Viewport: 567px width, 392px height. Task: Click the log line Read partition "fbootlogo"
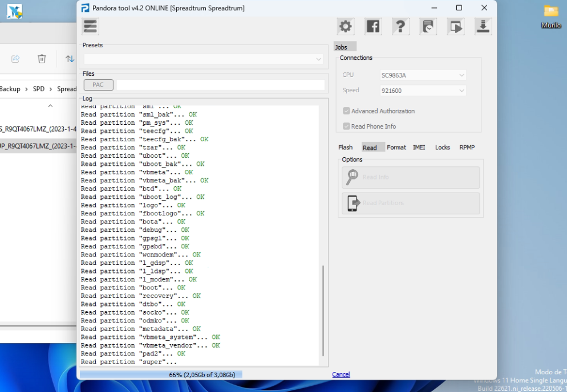(x=143, y=214)
